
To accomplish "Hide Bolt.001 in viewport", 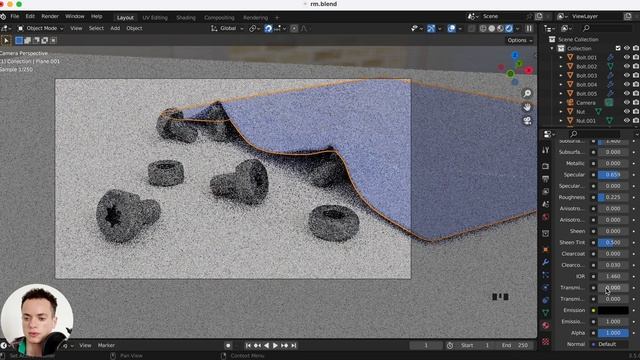I will pos(627,58).
